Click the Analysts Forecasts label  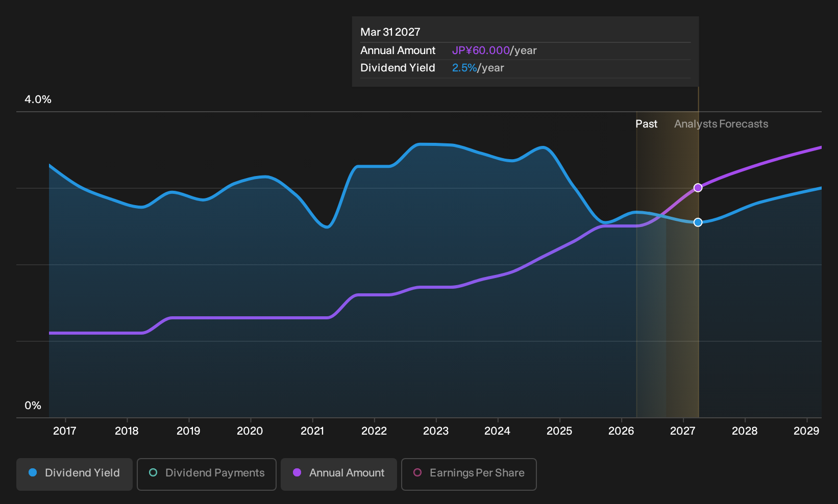pyautogui.click(x=721, y=124)
